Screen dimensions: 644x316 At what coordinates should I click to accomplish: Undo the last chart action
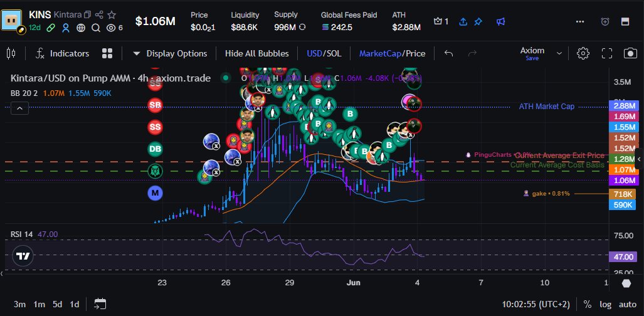tap(448, 53)
